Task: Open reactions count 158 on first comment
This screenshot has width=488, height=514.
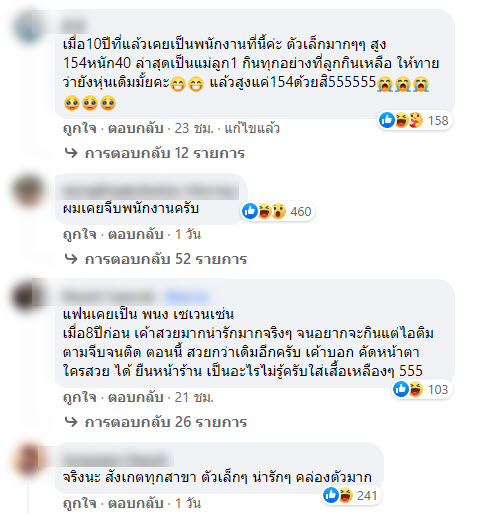Action: [x=414, y=120]
